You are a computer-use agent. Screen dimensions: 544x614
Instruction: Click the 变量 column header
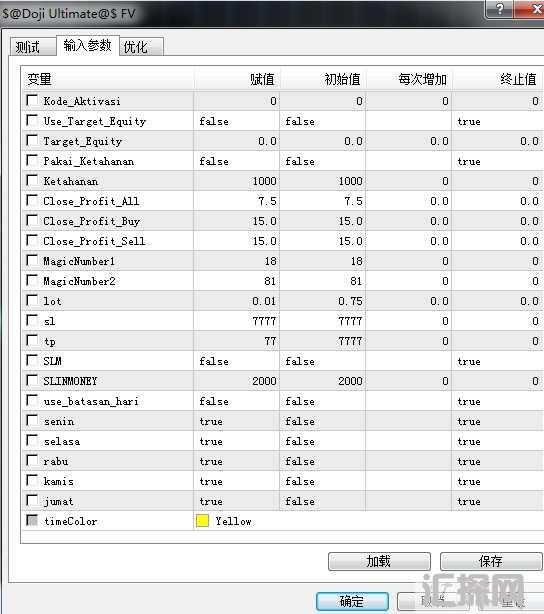pos(108,79)
